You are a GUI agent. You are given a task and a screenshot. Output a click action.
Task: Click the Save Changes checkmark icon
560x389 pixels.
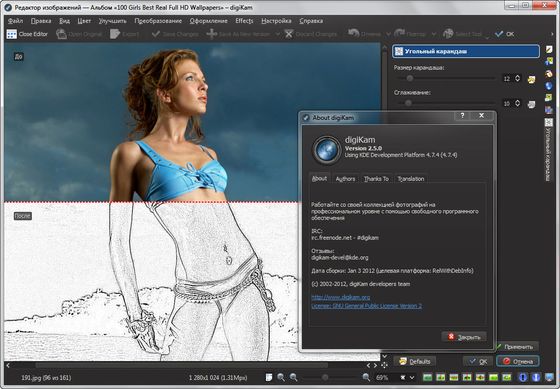156,34
